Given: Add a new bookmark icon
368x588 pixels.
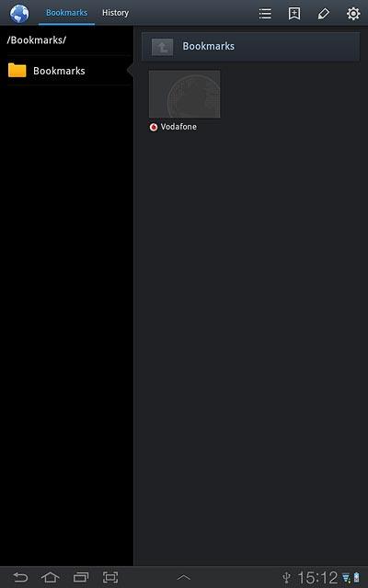Looking at the screenshot, I should click(x=294, y=14).
